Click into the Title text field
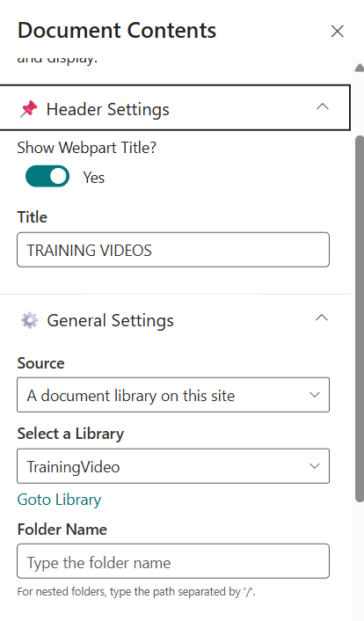Screen dimensions: 364x621 pyautogui.click(x=173, y=250)
